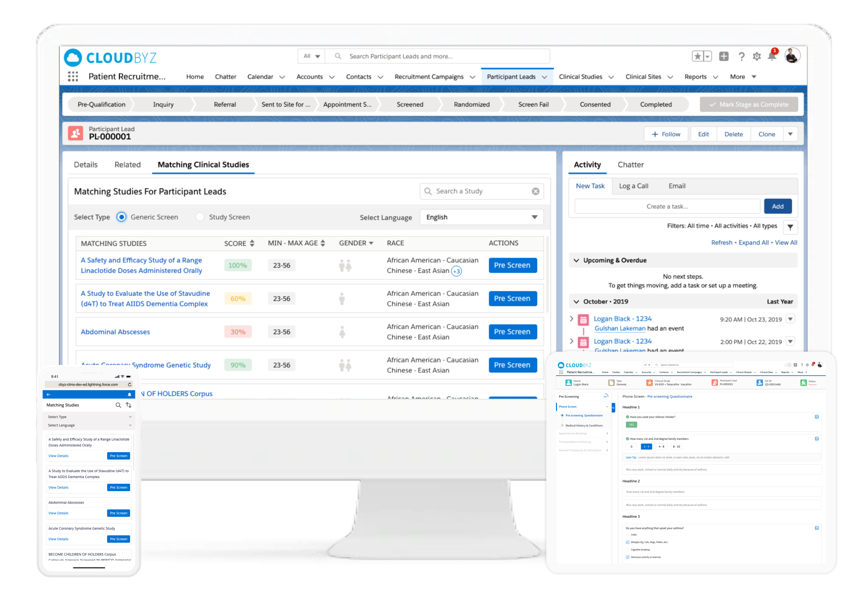868x601 pixels.
Task: Open the app launcher grid icon
Action: coord(73,76)
